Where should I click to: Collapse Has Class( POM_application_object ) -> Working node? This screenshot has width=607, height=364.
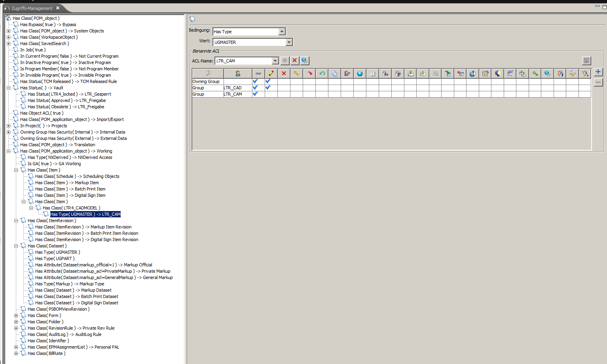pos(8,151)
